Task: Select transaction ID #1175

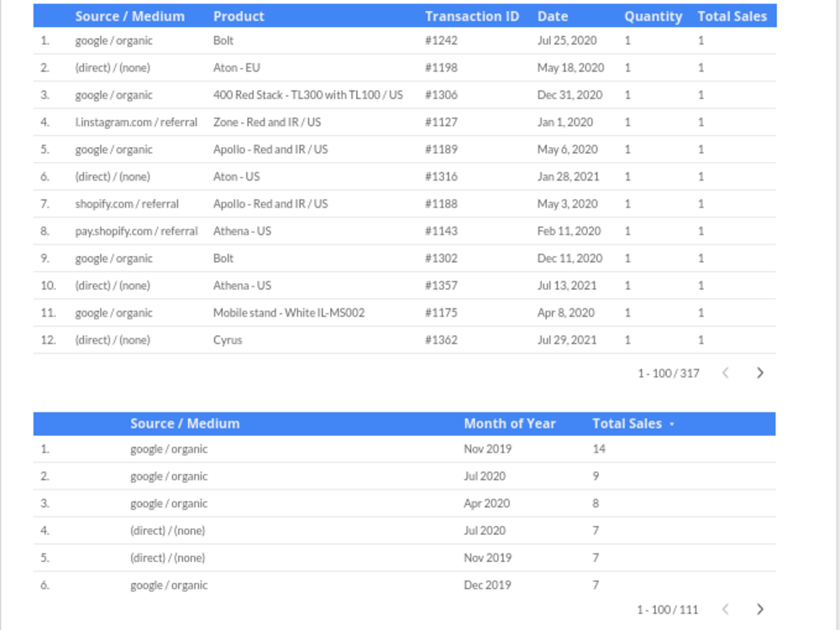Action: pyautogui.click(x=442, y=312)
